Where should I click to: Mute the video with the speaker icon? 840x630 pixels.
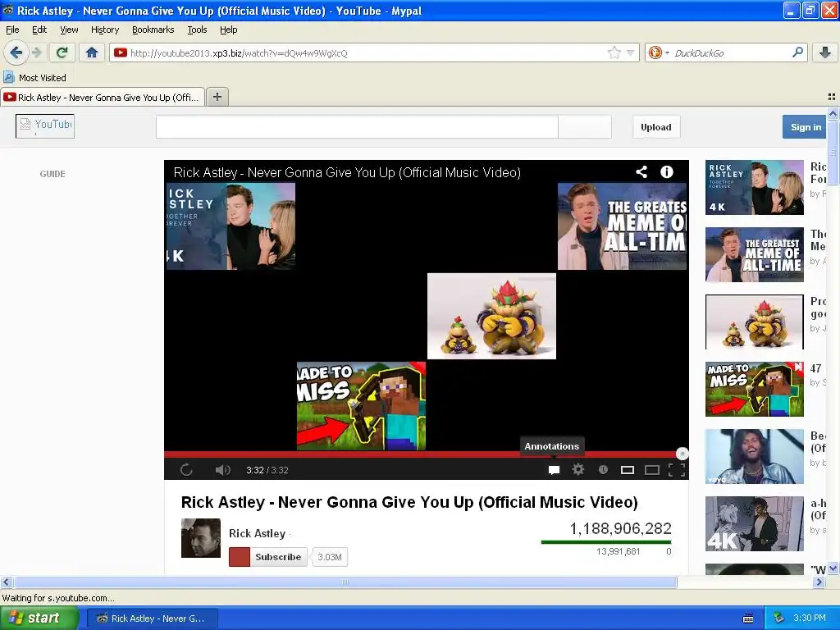pos(222,470)
